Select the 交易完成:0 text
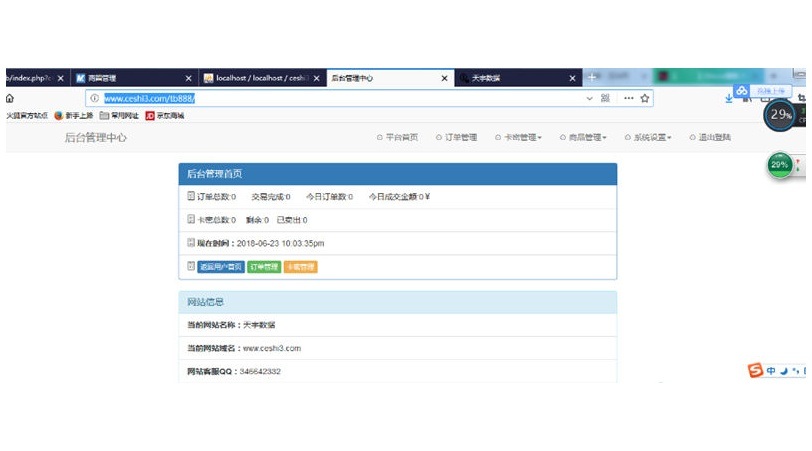812x451 pixels. tap(271, 197)
